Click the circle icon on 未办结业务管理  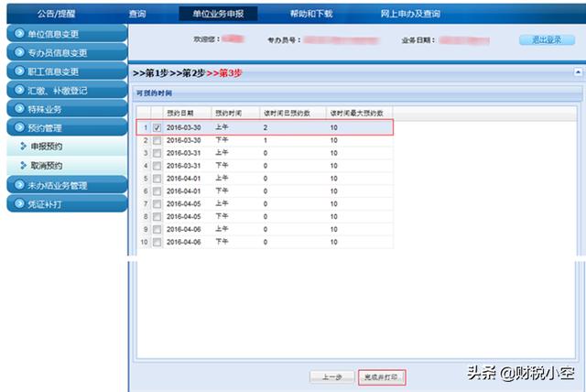[x=19, y=185]
